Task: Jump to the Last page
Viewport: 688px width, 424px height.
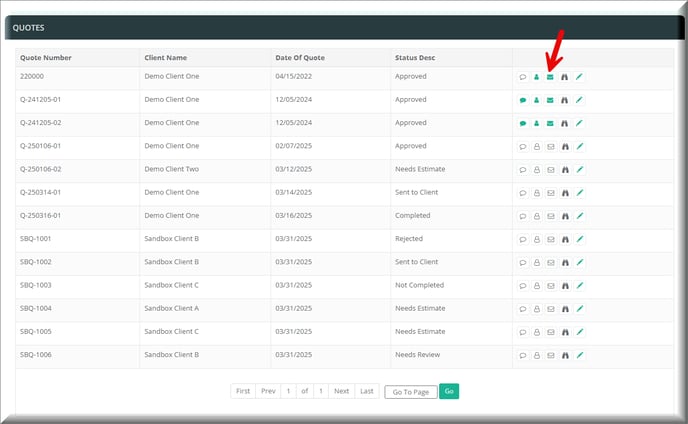Action: tap(367, 391)
